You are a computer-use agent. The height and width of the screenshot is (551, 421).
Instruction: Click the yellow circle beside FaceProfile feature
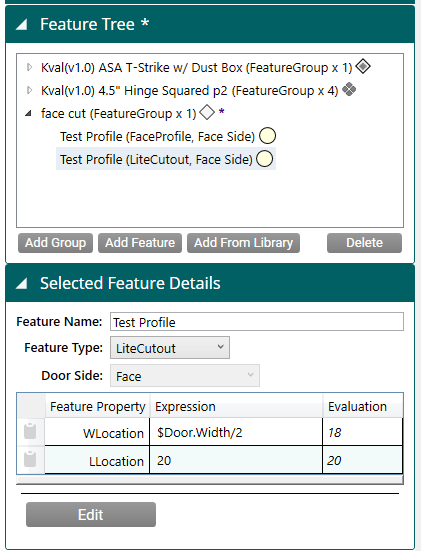(267, 136)
